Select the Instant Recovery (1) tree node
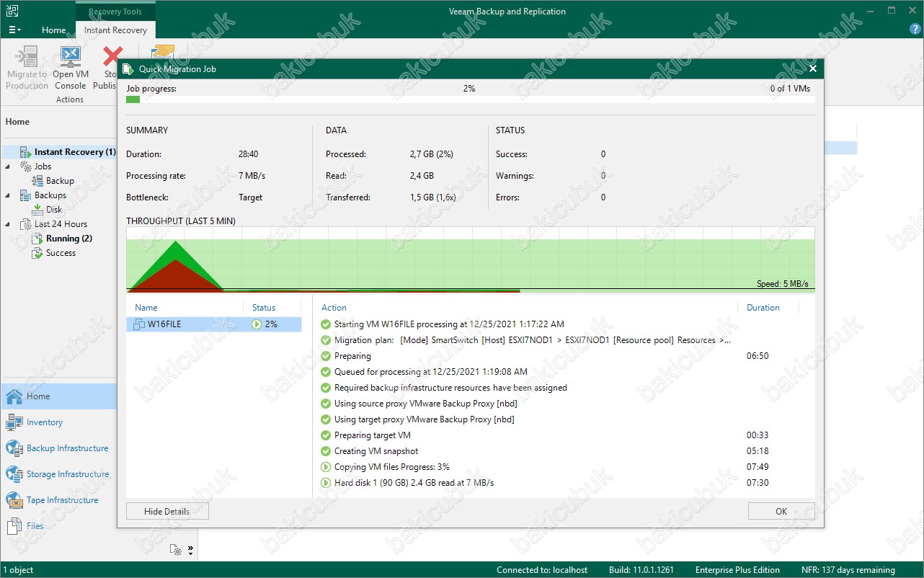Image resolution: width=924 pixels, height=578 pixels. (67, 152)
